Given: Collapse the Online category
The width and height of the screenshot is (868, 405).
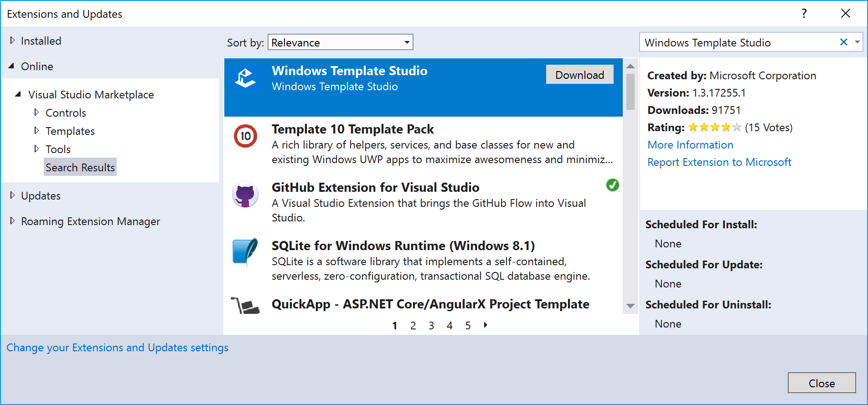Looking at the screenshot, I should point(11,66).
